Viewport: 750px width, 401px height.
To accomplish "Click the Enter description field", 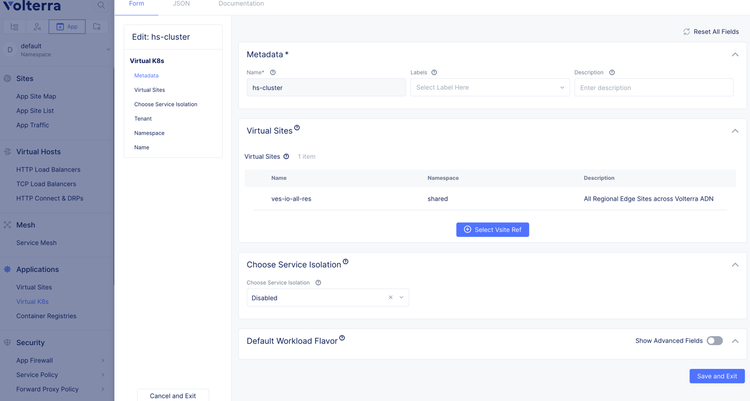I will point(654,88).
